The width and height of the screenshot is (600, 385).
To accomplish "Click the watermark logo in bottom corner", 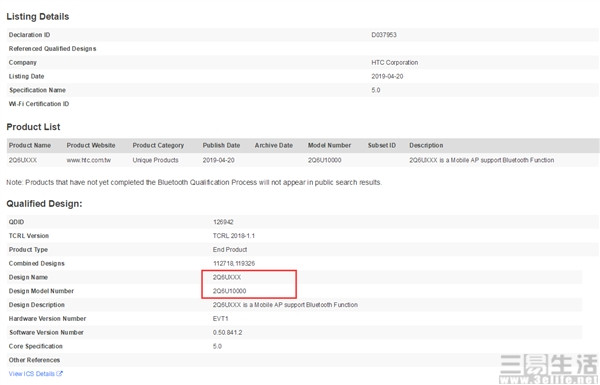I will coord(549,369).
